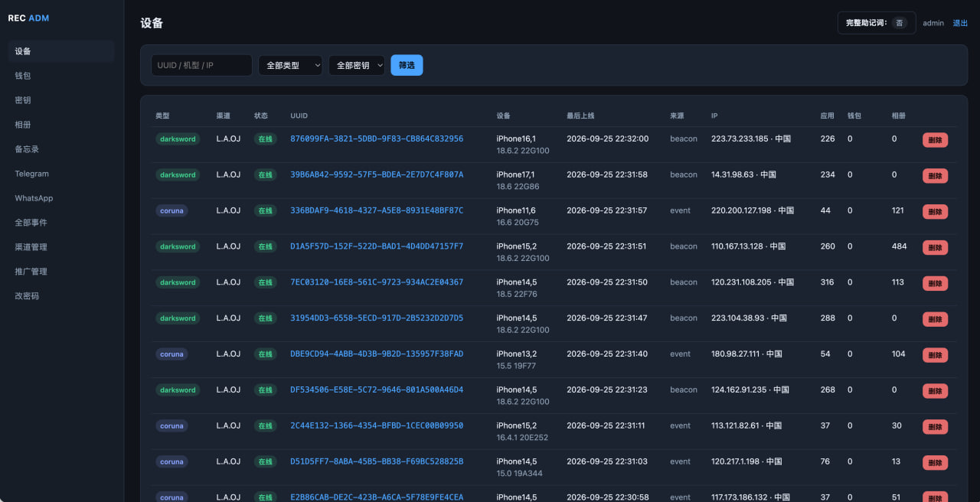Click the UUID column header

coord(299,116)
